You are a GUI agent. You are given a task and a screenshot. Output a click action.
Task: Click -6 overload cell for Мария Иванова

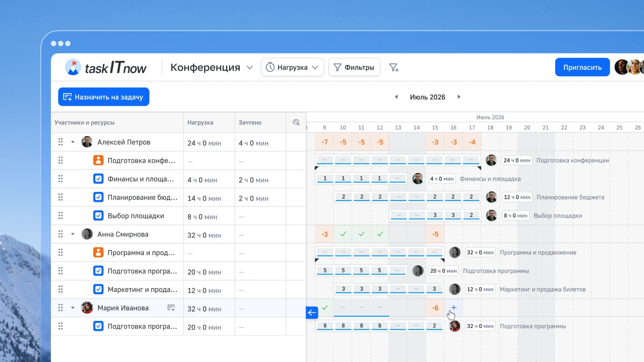(x=435, y=308)
